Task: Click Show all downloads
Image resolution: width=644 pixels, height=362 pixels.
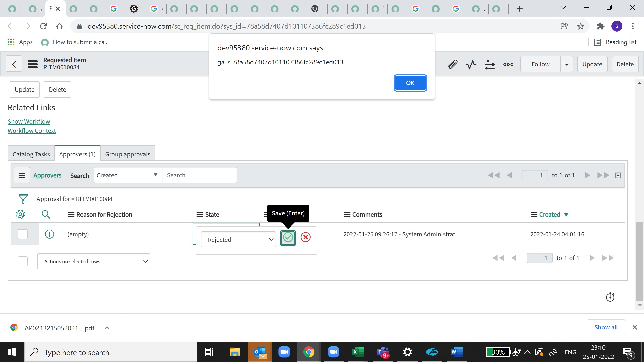Action: tap(606, 327)
